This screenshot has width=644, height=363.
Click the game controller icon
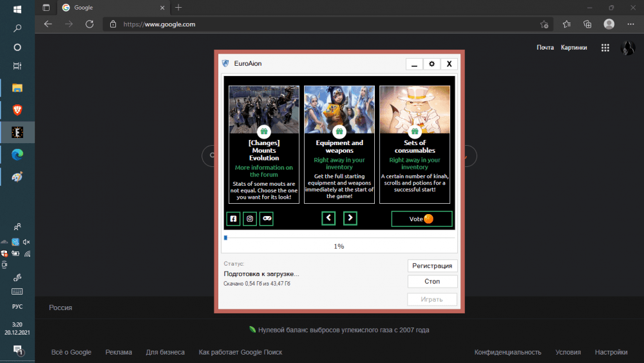coord(267,219)
